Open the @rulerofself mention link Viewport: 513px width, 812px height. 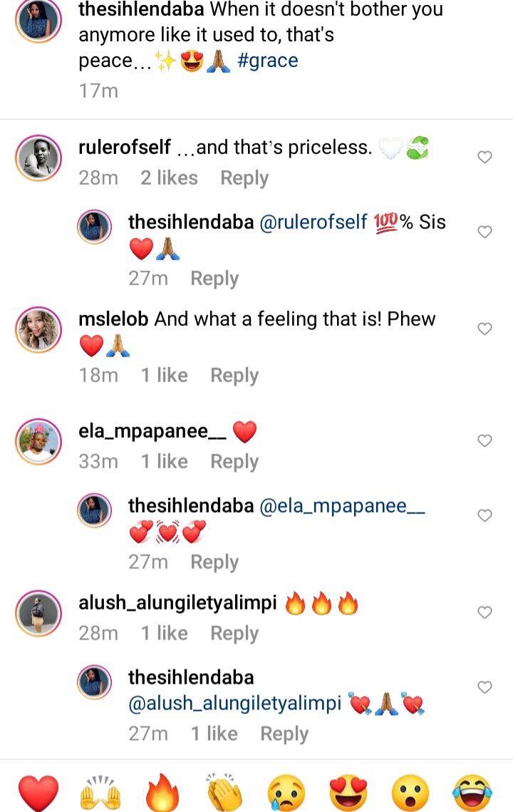tap(313, 222)
